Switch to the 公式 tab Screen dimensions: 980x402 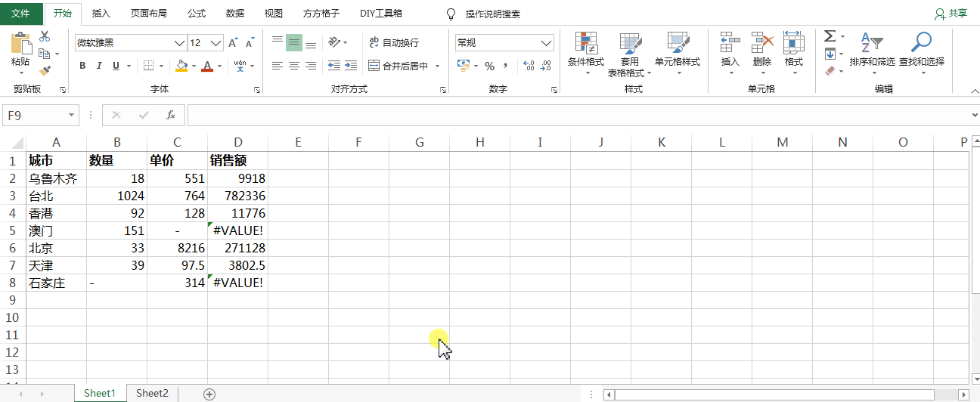197,14
